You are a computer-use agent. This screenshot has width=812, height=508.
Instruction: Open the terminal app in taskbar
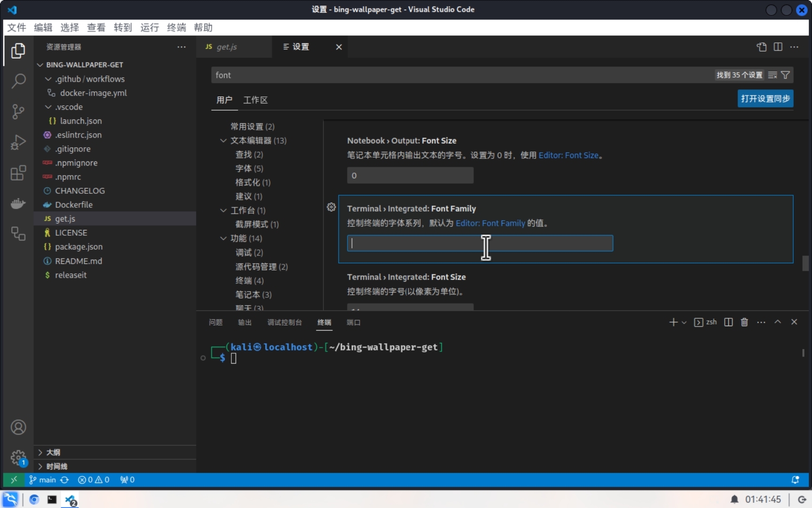click(52, 500)
